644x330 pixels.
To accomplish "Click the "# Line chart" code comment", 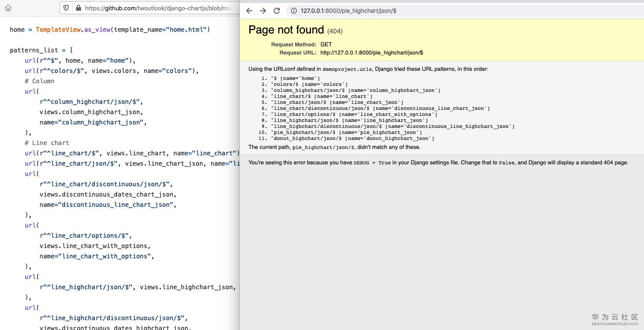I will click(47, 143).
